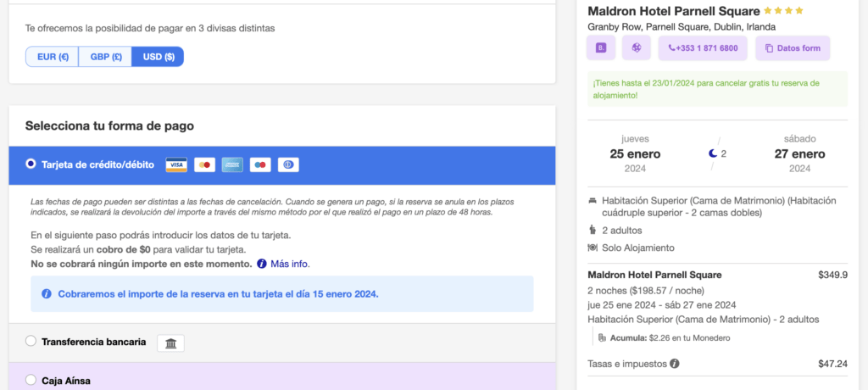868x390 pixels.
Task: Click Acumula: $2.26 en tu Monedero text
Action: coord(670,338)
